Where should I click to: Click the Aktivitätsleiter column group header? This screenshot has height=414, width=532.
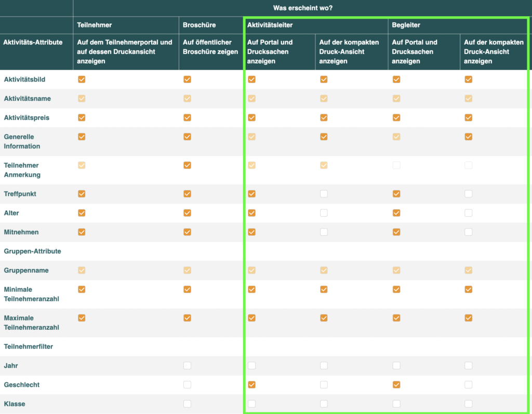click(x=270, y=25)
